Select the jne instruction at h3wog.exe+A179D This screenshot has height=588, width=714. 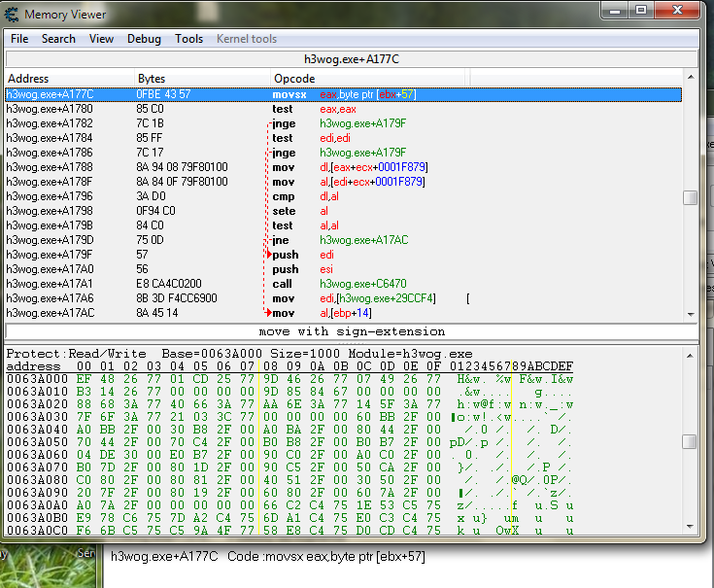pyautogui.click(x=340, y=240)
